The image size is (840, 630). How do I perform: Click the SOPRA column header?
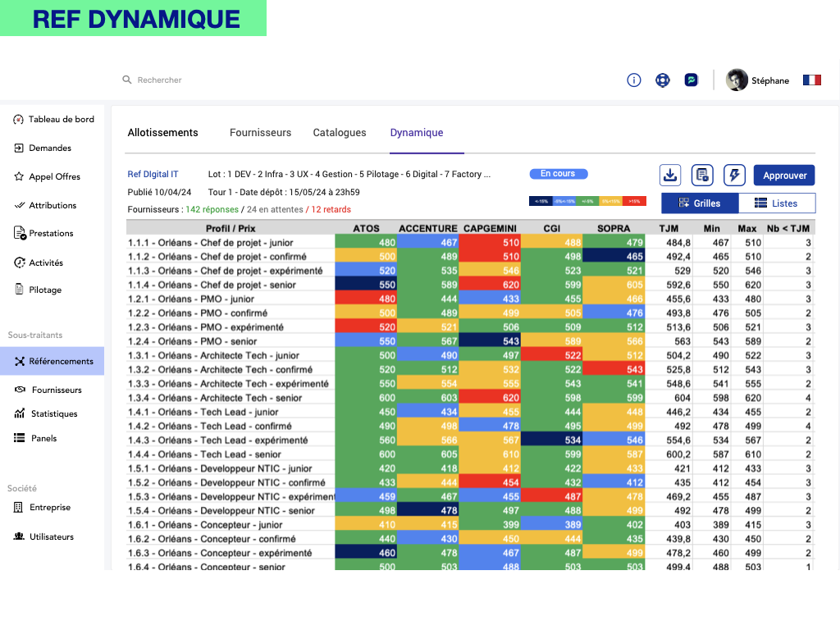(x=614, y=228)
